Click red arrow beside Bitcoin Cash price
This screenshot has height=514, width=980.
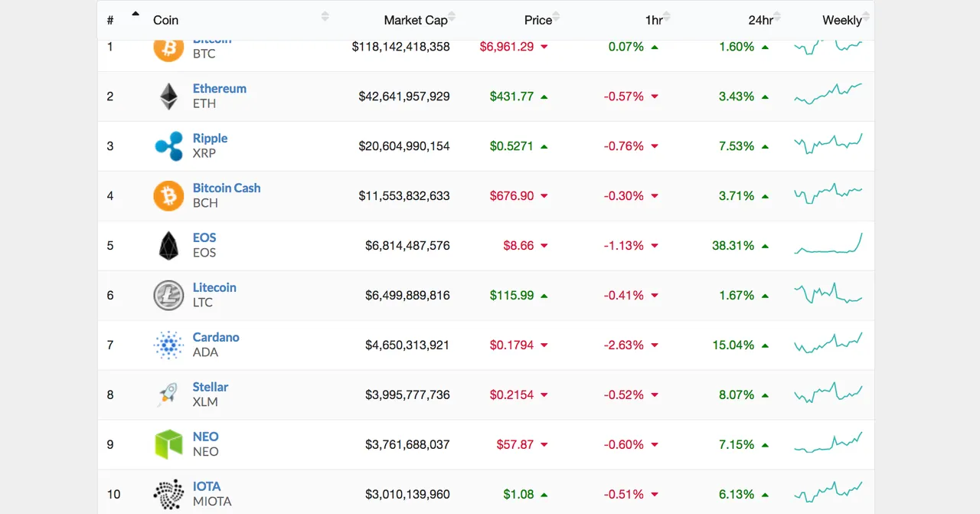[x=544, y=196]
